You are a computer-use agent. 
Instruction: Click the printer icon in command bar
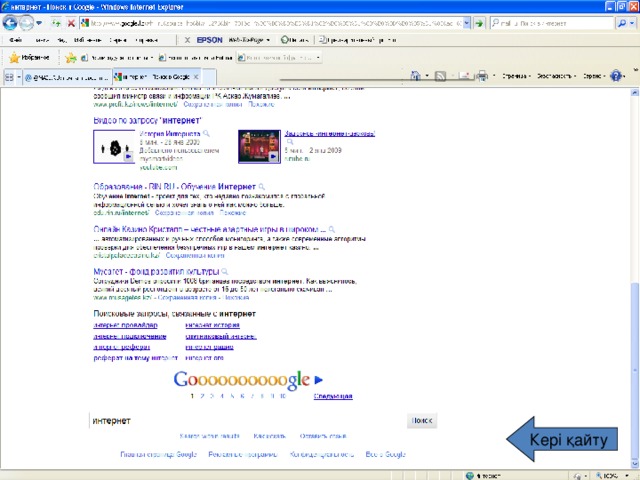[x=482, y=76]
